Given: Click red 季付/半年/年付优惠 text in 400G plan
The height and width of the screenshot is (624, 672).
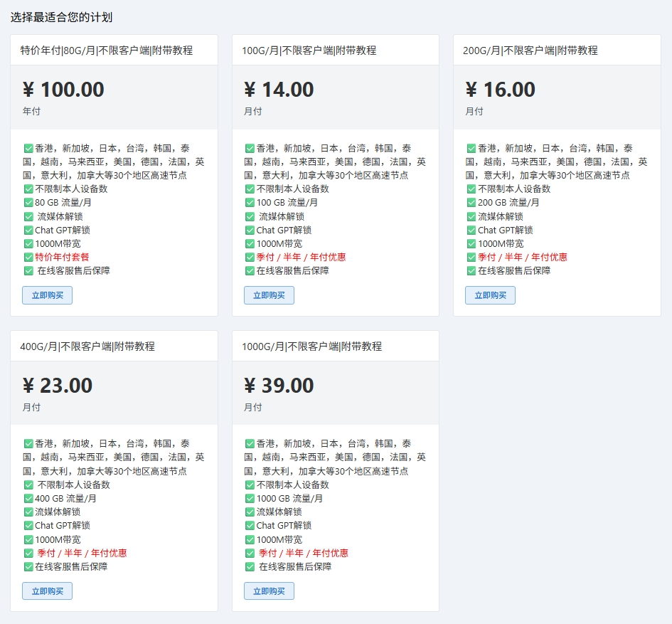Looking at the screenshot, I should point(82,553).
